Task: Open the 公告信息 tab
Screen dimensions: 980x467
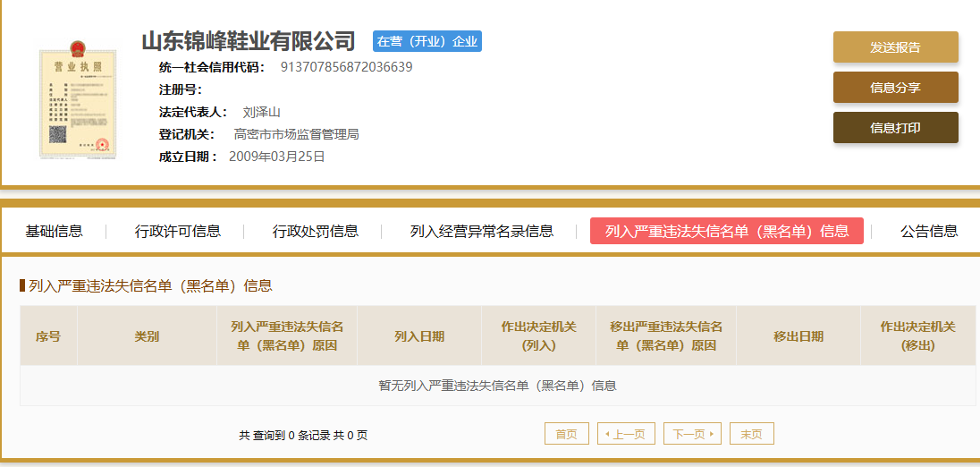Action: coord(929,232)
